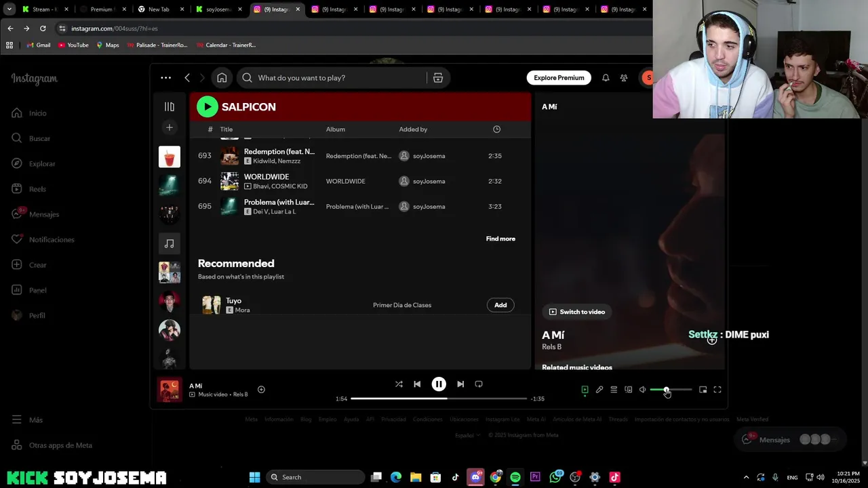Switch to the New Tab browser tab
868x488 pixels.
[159, 9]
